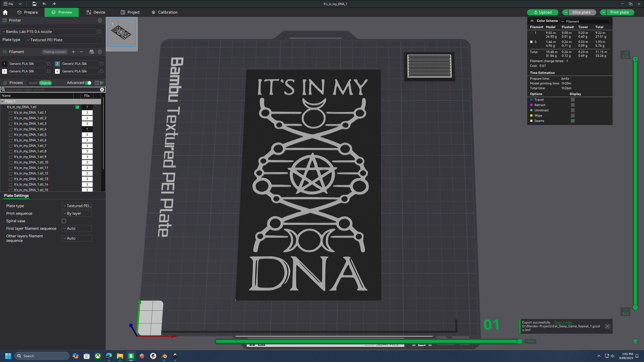The width and height of the screenshot is (644, 362).
Task: Select the Preview tab
Action: tap(62, 12)
